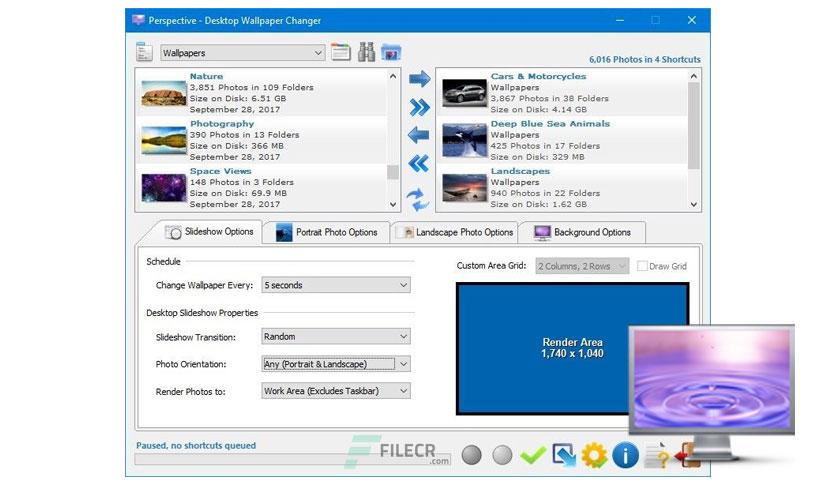Select the Cars & Motorcycles car thumbnail
The height and width of the screenshot is (484, 836).
(464, 93)
